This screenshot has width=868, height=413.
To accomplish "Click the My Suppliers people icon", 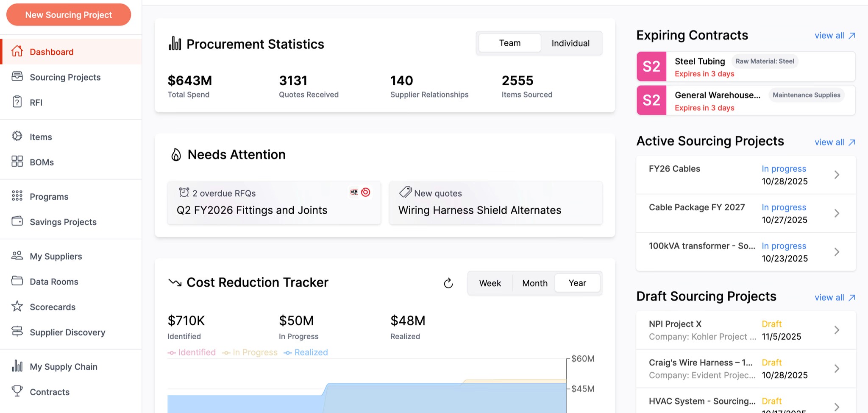I will click(x=17, y=255).
